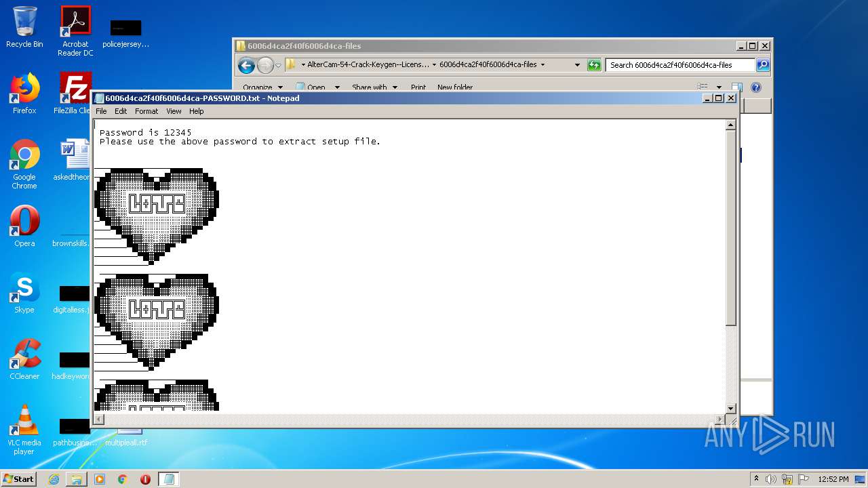Open CCleaner desktop shortcut
This screenshot has width=868, height=488.
click(x=24, y=359)
